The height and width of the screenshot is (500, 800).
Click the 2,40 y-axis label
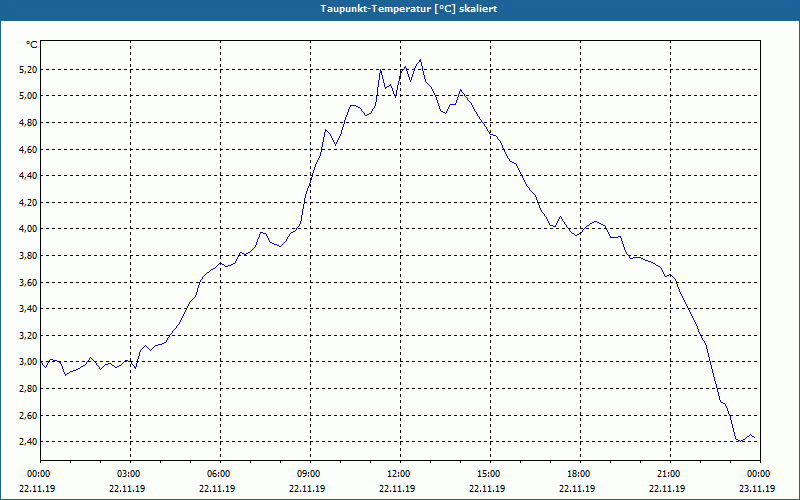[x=29, y=442]
